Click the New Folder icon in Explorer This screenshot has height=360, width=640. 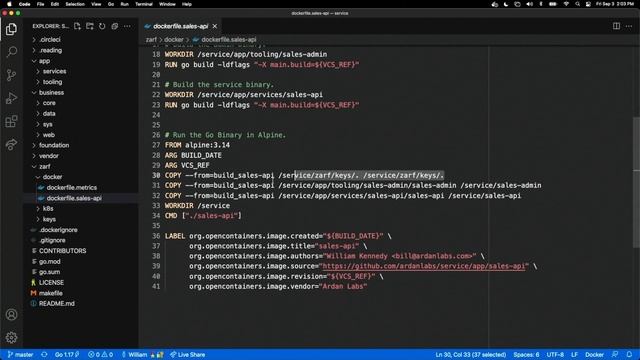90,26
